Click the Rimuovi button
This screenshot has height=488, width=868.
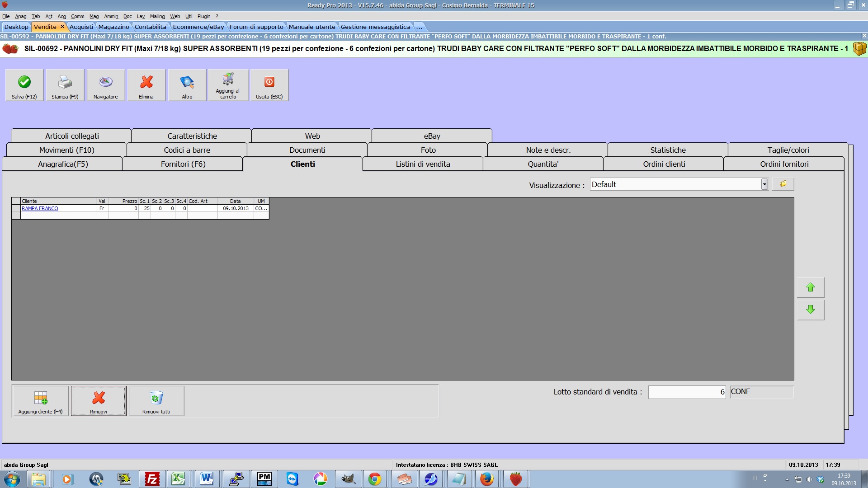99,401
